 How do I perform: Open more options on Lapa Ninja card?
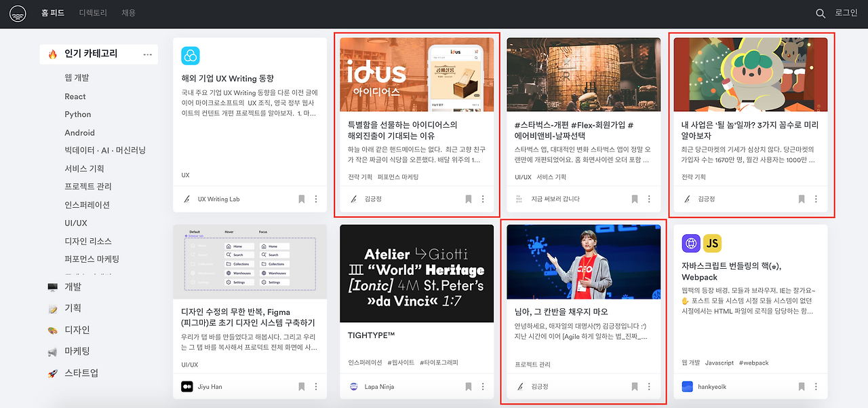tap(483, 386)
